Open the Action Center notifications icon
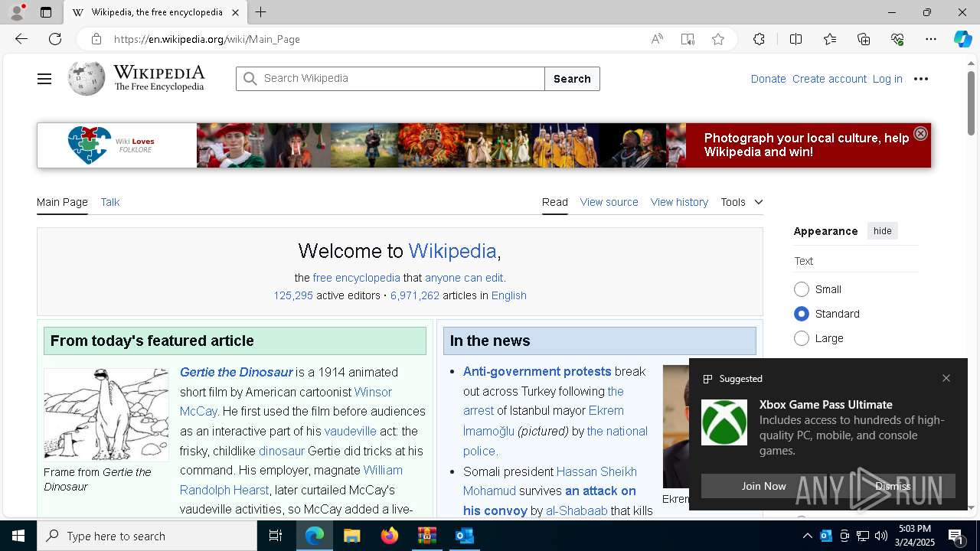This screenshot has width=980, height=551. point(956,536)
